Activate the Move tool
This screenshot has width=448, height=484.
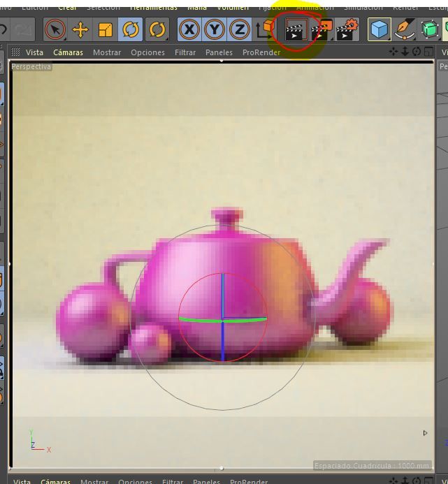pos(80,30)
